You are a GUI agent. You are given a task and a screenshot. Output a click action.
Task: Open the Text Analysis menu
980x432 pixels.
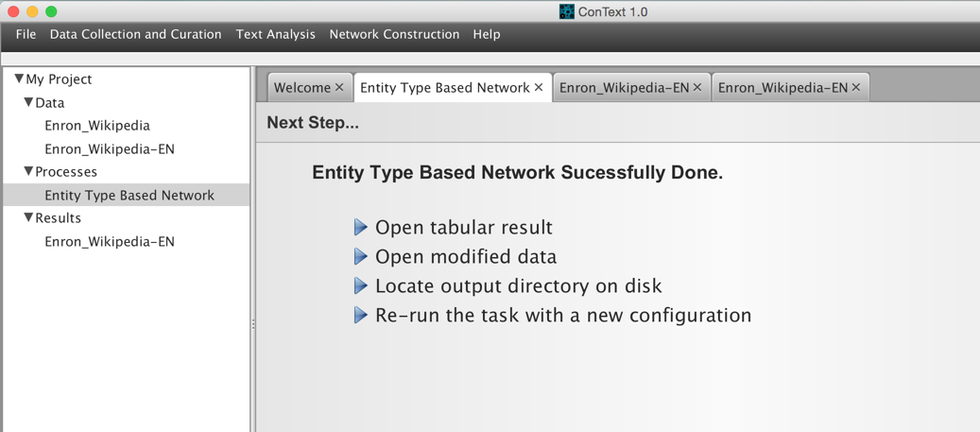[276, 34]
